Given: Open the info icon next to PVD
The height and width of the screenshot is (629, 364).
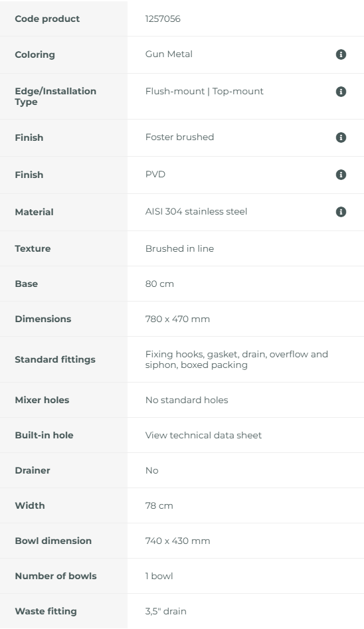Looking at the screenshot, I should click(341, 175).
